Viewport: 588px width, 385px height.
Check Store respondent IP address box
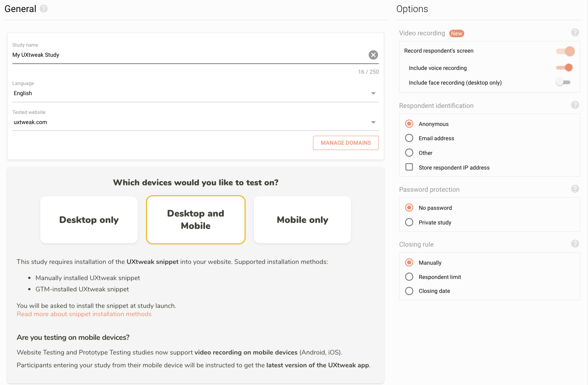click(409, 167)
